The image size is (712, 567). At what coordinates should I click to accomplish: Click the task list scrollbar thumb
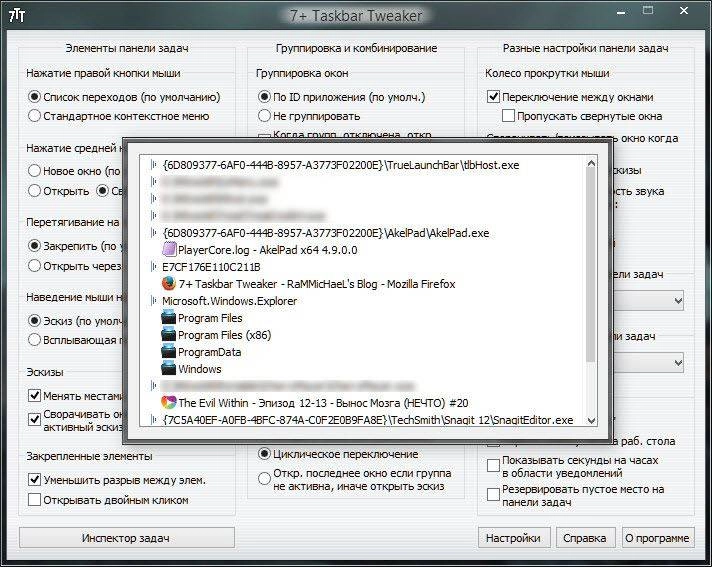pyautogui.click(x=591, y=266)
